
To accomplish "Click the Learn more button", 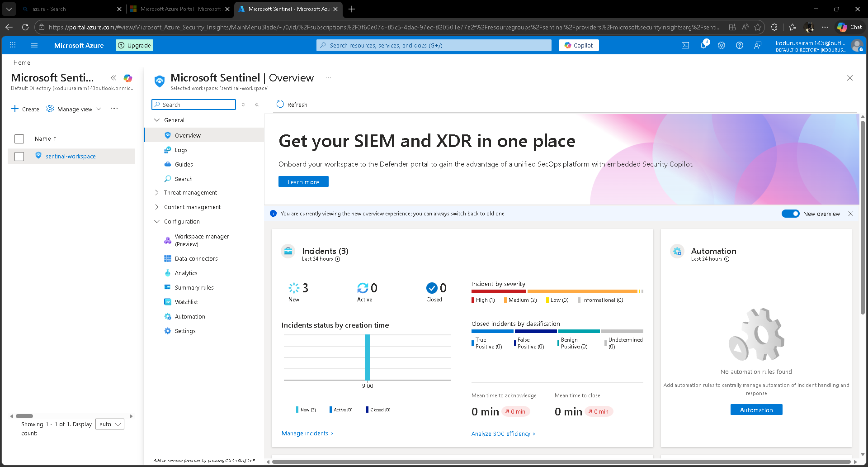I will [303, 182].
